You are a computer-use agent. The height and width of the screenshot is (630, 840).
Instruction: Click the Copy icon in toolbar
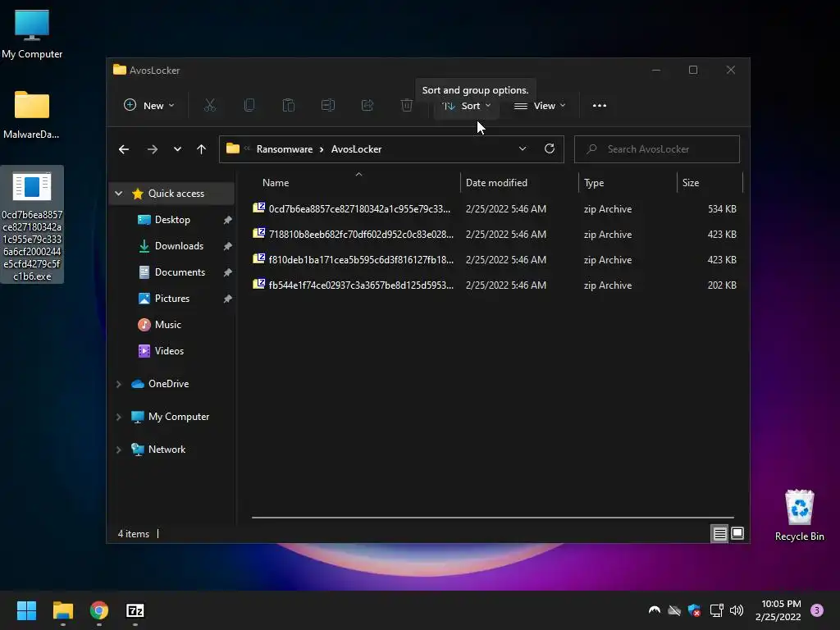[249, 106]
